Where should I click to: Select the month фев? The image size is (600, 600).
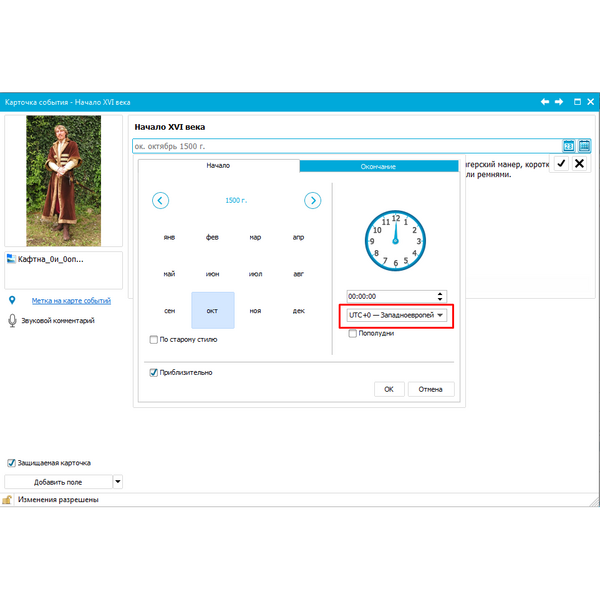point(212,237)
